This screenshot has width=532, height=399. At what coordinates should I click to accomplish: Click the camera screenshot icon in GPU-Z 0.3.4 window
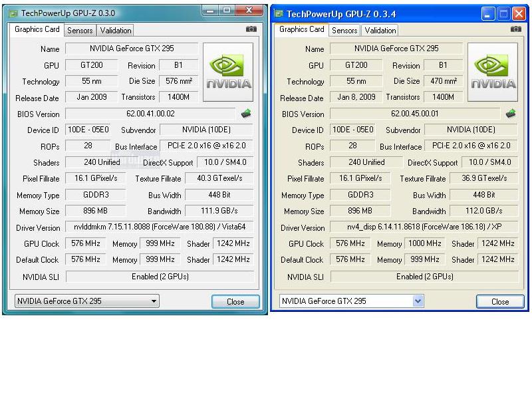[516, 29]
